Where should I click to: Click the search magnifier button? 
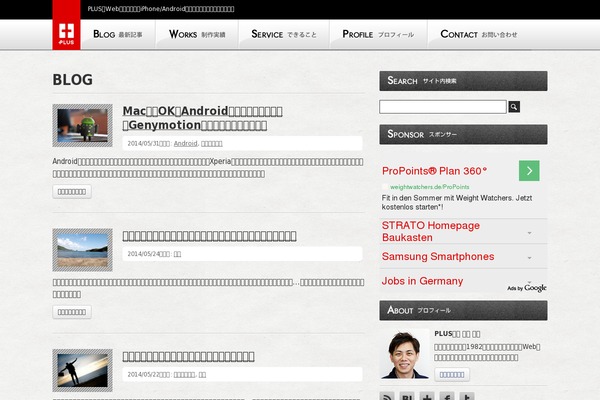tap(514, 107)
